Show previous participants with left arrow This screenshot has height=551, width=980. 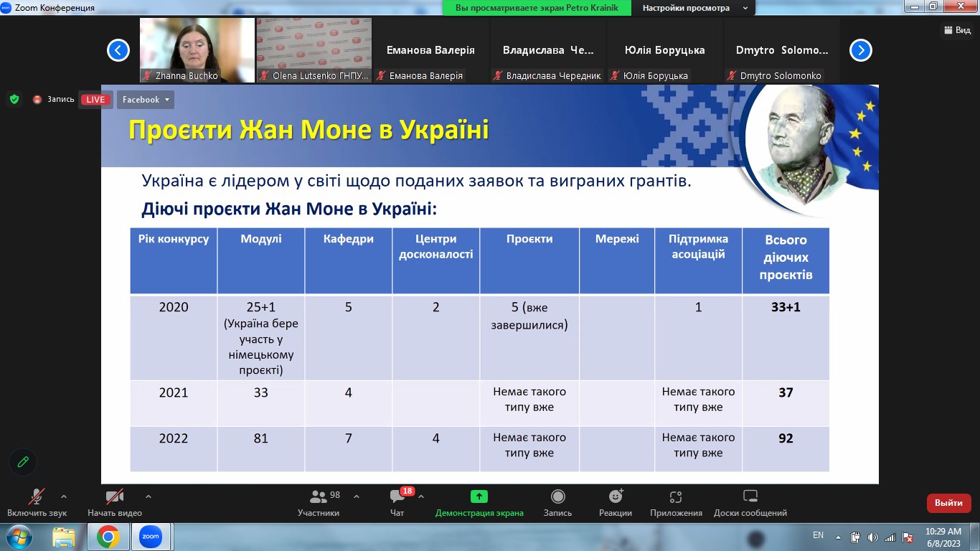tap(118, 50)
